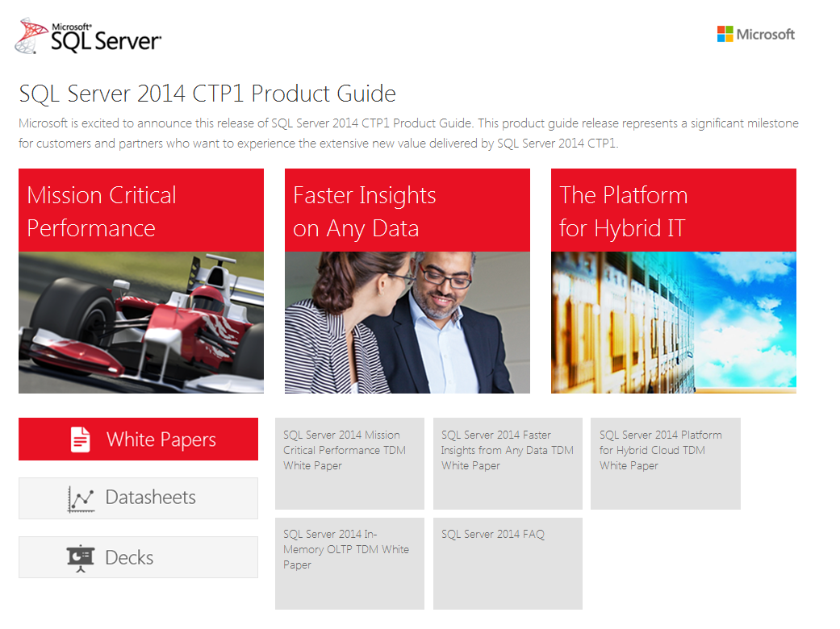Click the photo of two colleagues
Screen dimensions: 840x629
tap(407, 323)
